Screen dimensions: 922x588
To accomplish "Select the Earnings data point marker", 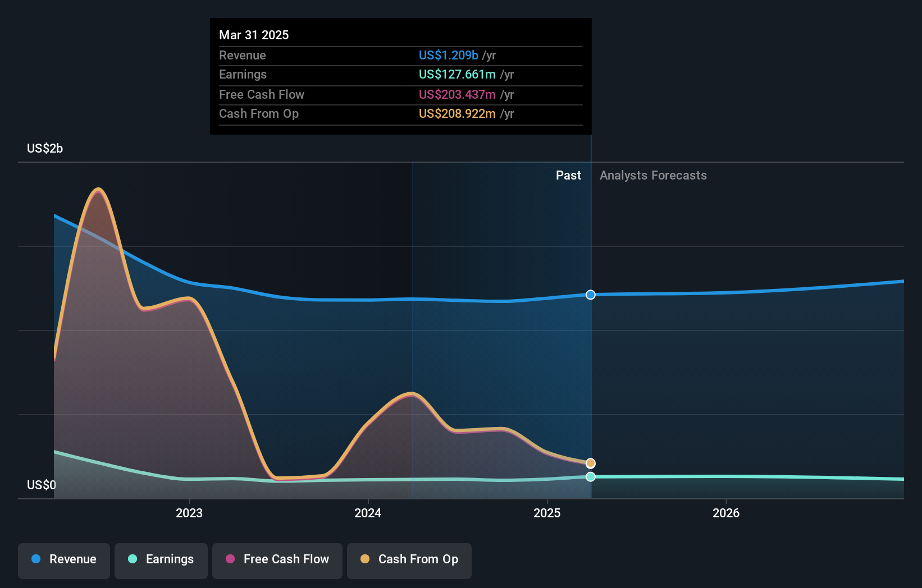I will 591,477.
